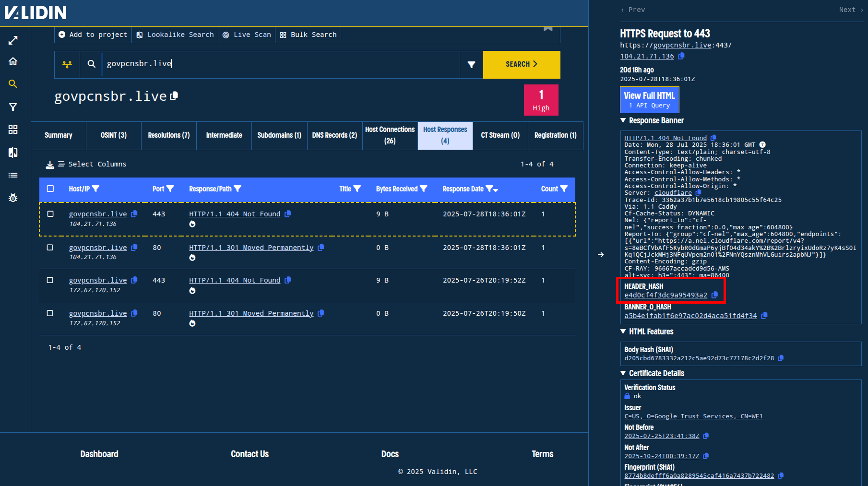
Task: Open the Bytes Received column filter
Action: pos(424,189)
